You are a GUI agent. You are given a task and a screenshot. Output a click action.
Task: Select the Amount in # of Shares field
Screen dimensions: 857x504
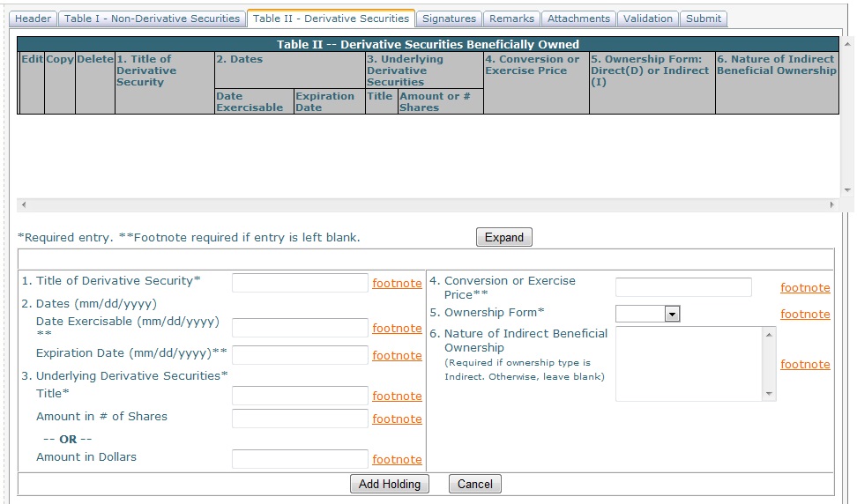tap(300, 419)
